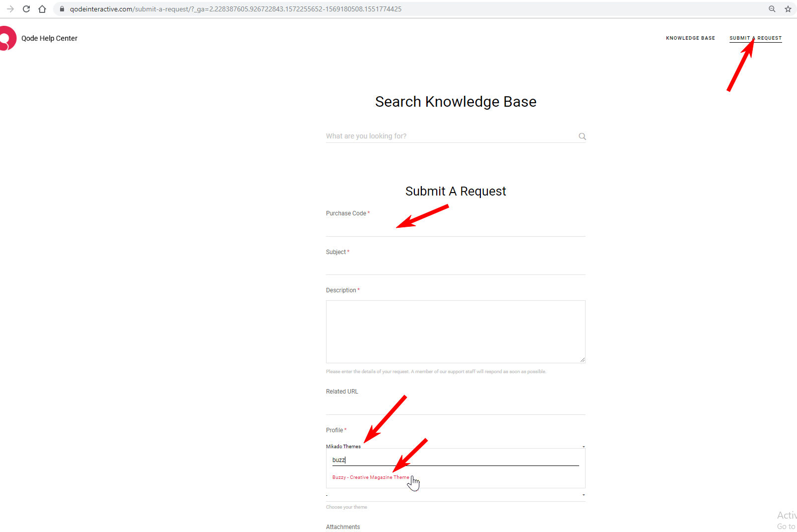Click the browser forward arrow icon
Viewport: 797px width, 532px height.
10,9
